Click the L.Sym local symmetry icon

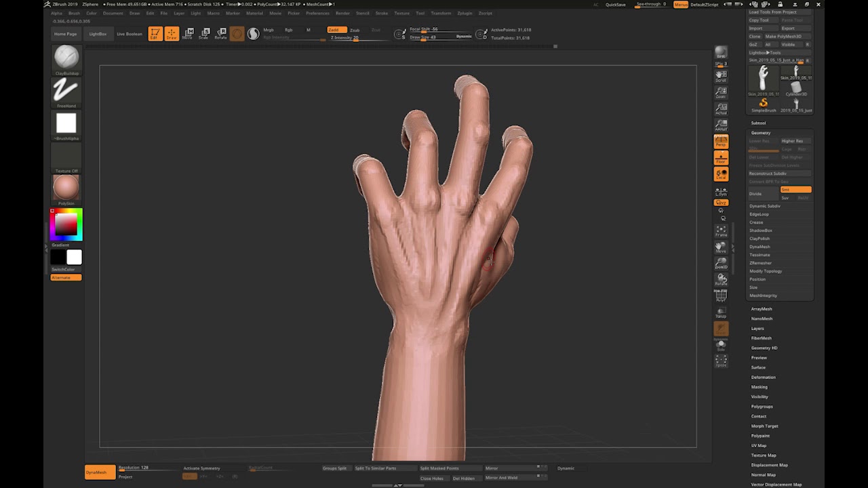[x=721, y=191]
